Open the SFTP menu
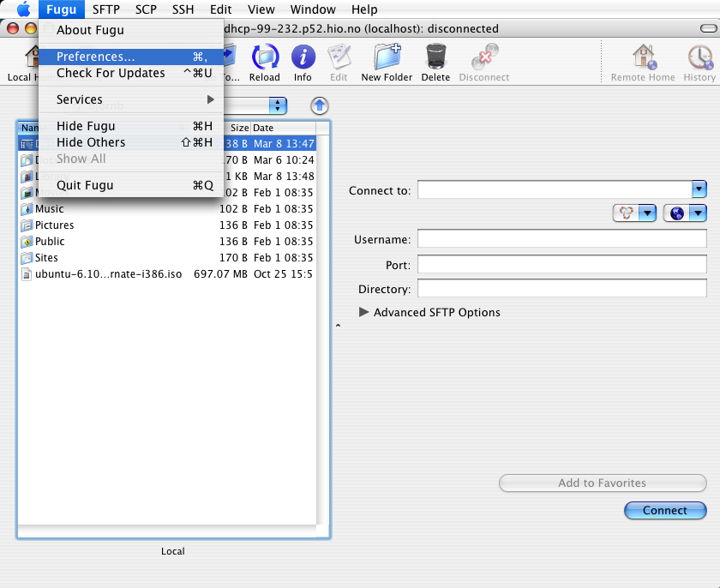The height and width of the screenshot is (588, 720). [x=106, y=9]
